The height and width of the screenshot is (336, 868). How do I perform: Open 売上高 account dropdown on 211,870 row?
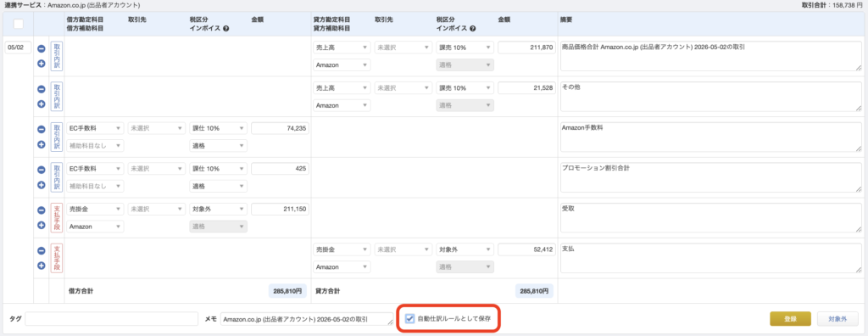(x=342, y=48)
